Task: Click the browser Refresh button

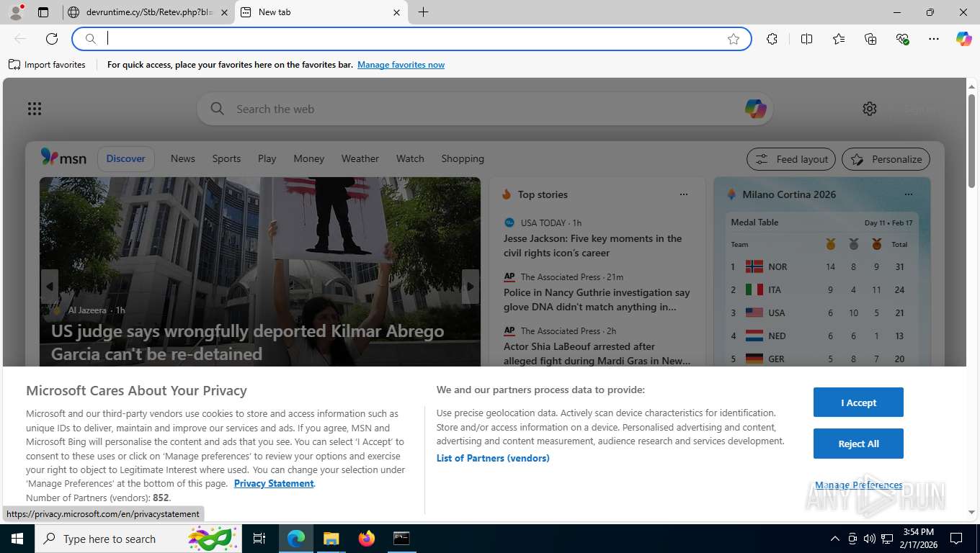Action: point(52,39)
